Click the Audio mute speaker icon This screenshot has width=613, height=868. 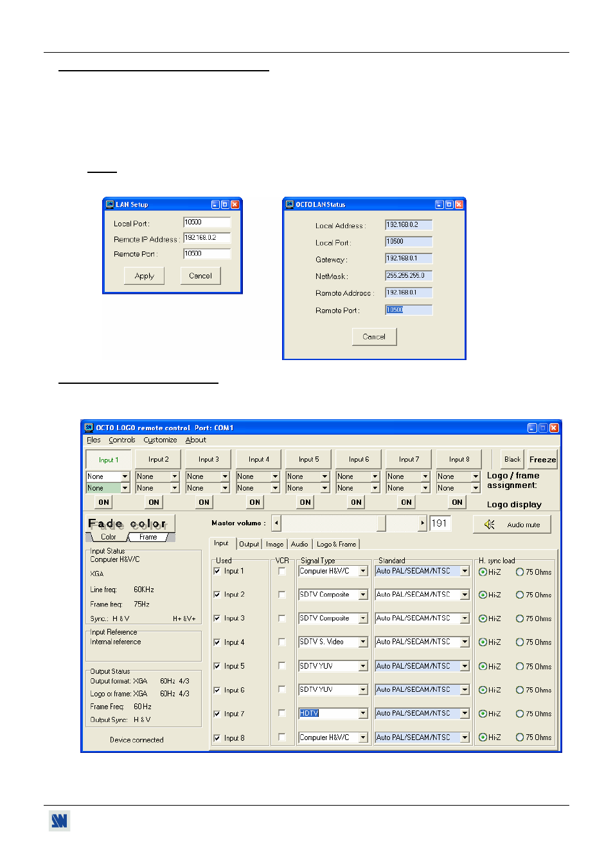coord(490,525)
